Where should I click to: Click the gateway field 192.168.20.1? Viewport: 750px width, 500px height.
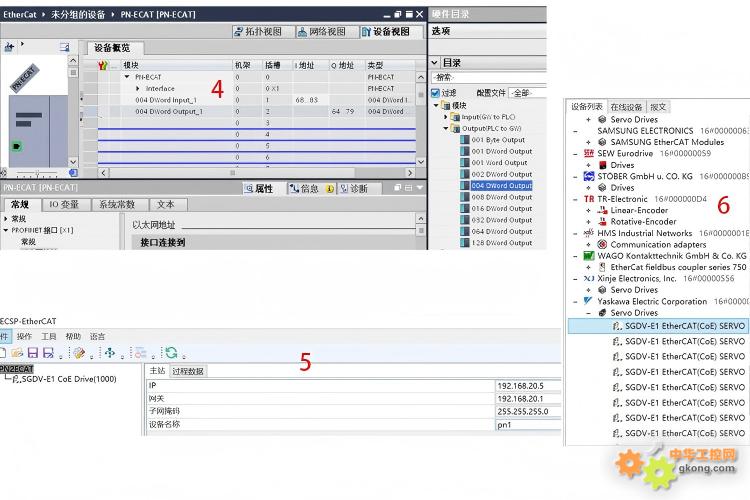click(528, 399)
